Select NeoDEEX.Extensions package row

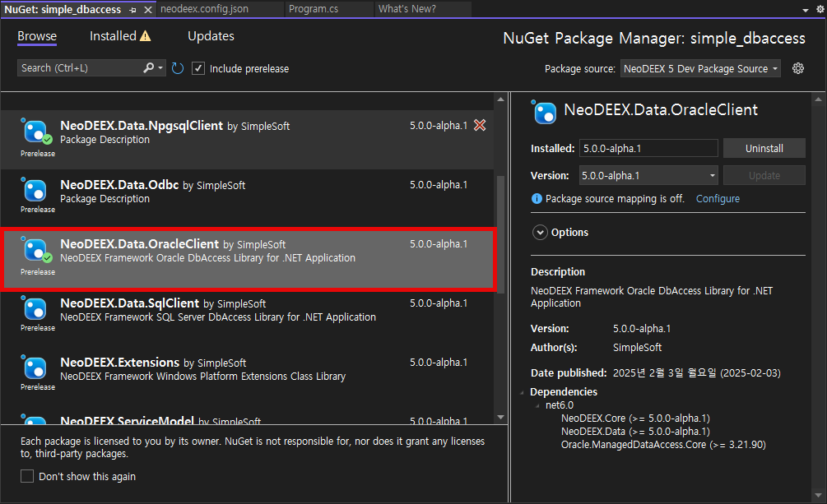[247, 377]
